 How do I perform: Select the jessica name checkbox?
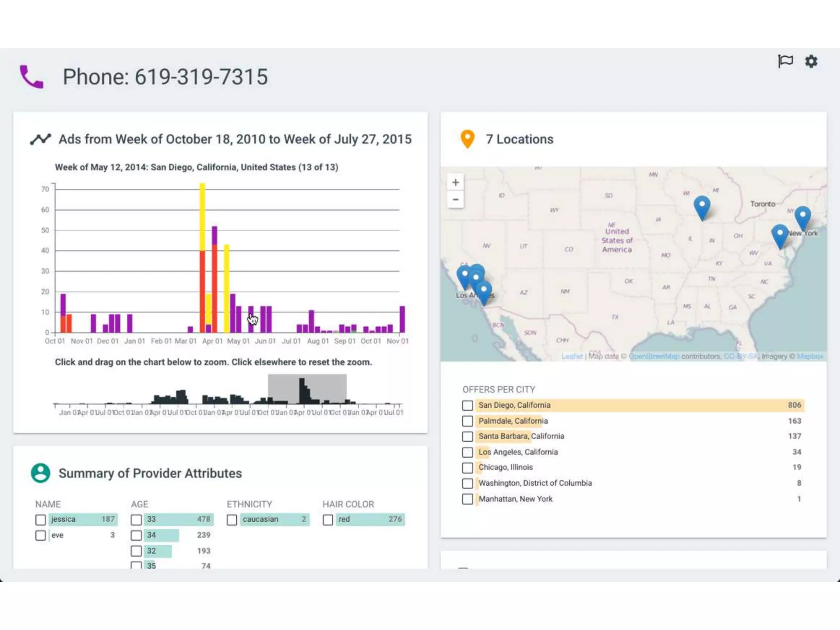pyautogui.click(x=40, y=520)
